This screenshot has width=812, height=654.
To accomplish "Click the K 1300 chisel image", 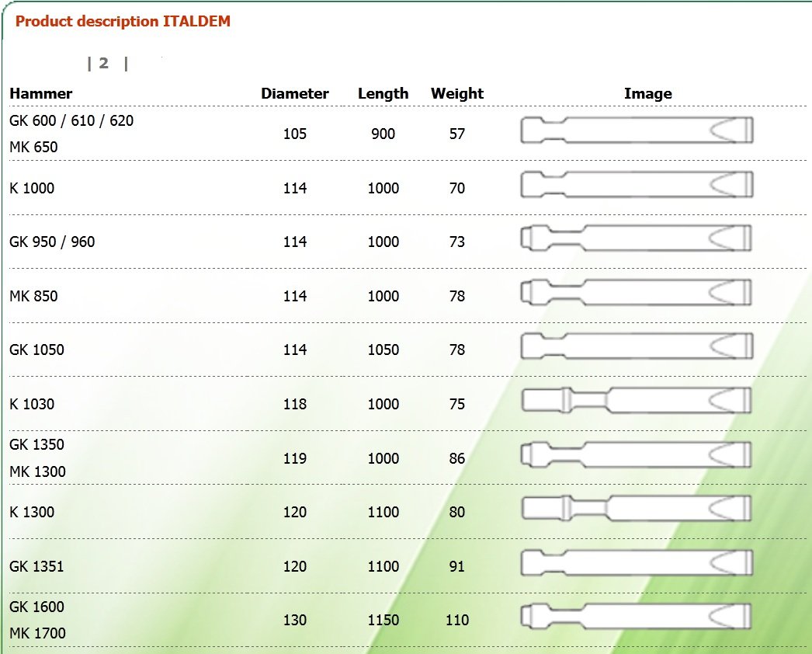I will (x=637, y=509).
